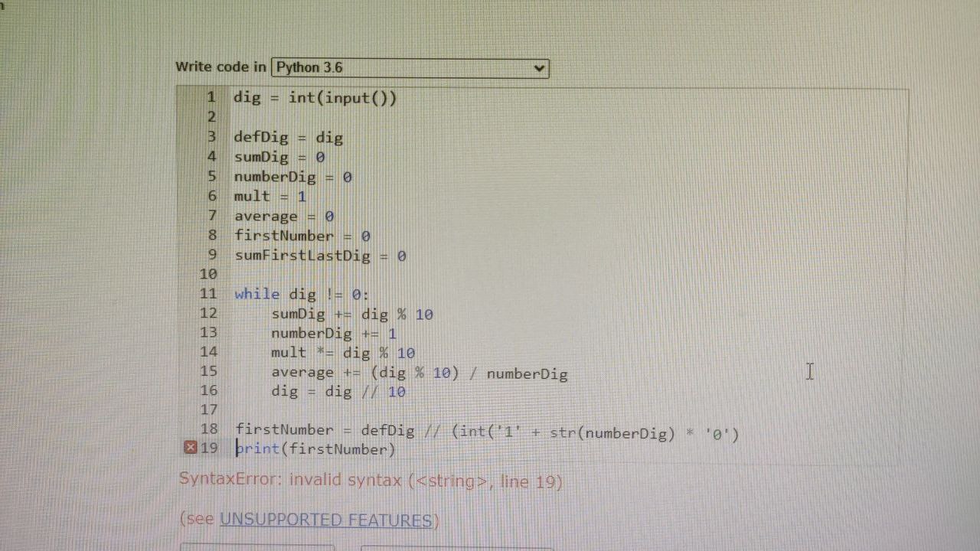This screenshot has width=980, height=551.
Task: Click the line 'average = 0'
Action: pyautogui.click(x=284, y=217)
